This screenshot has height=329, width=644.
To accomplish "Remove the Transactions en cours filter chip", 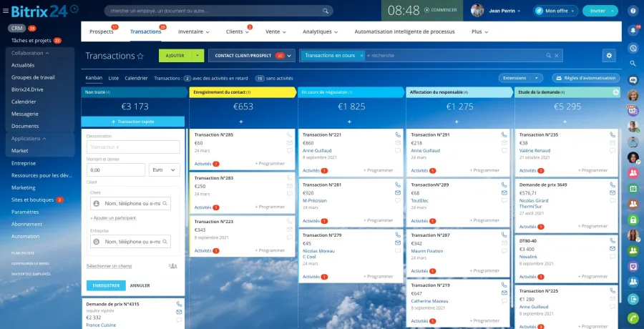I will click(x=361, y=56).
